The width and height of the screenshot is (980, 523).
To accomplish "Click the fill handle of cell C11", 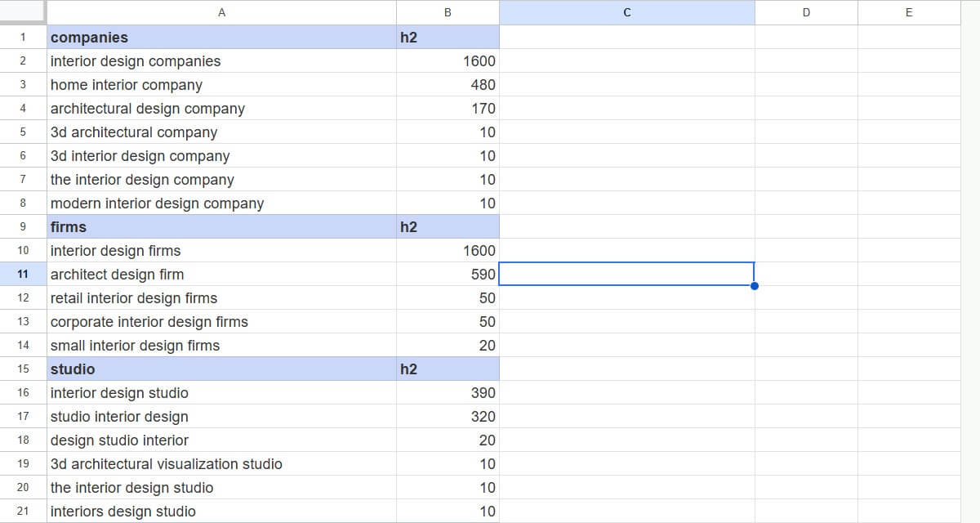I will coord(755,286).
